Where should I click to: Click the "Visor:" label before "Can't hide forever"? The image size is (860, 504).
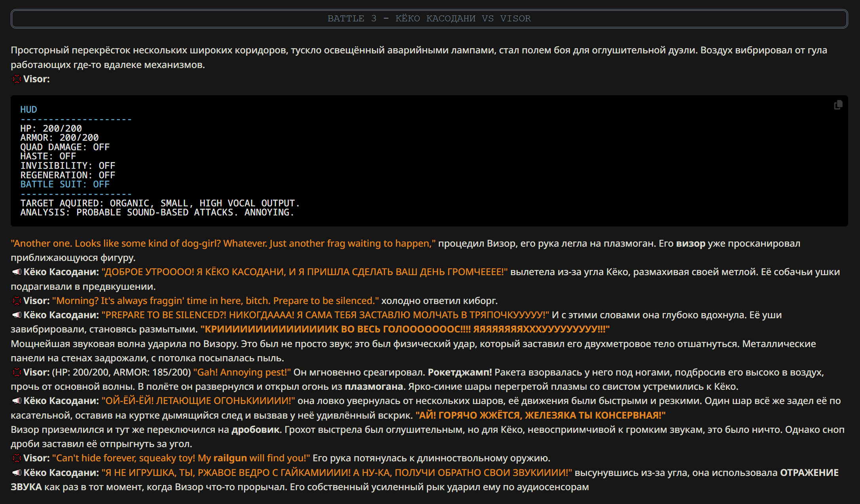coord(36,458)
